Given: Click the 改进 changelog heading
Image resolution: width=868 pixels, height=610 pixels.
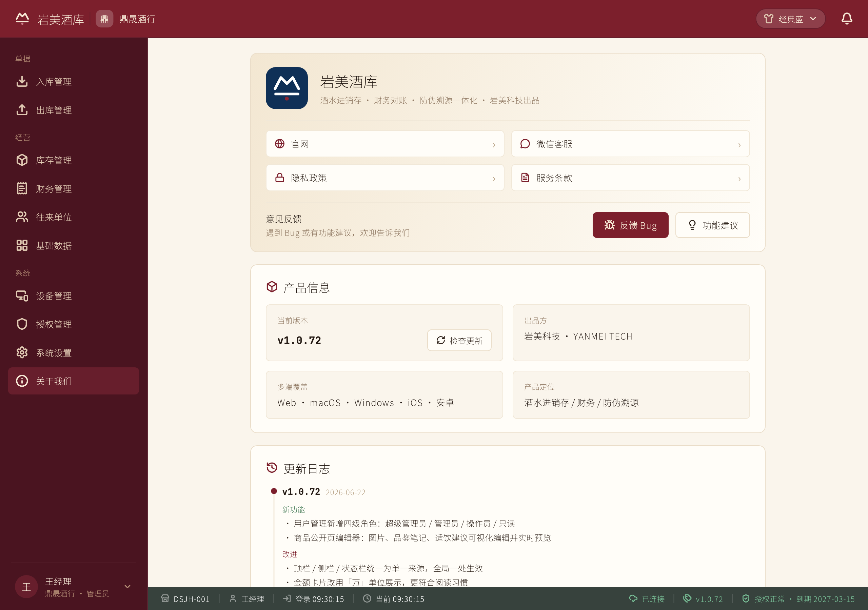Looking at the screenshot, I should pos(290,554).
